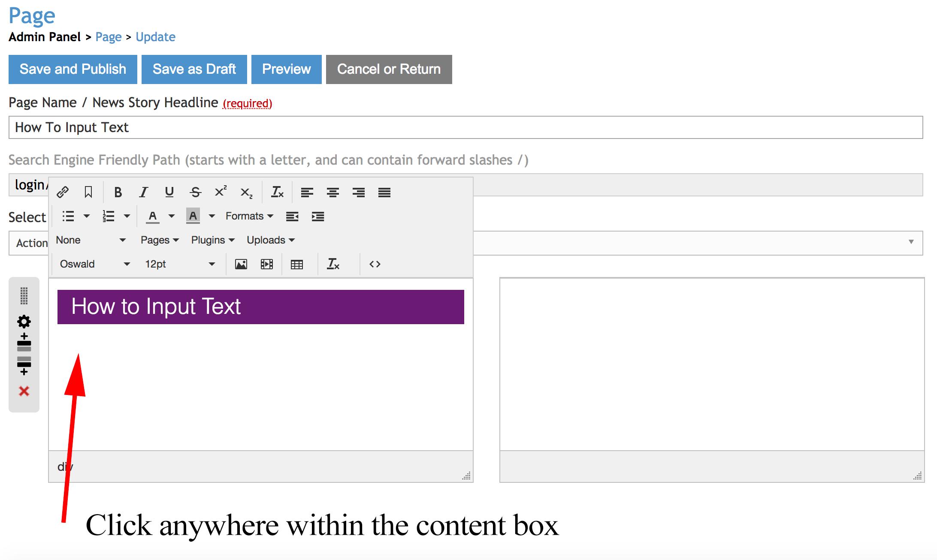Screen dimensions: 937x560
Task: Select the Strikethrough icon
Action: [196, 192]
